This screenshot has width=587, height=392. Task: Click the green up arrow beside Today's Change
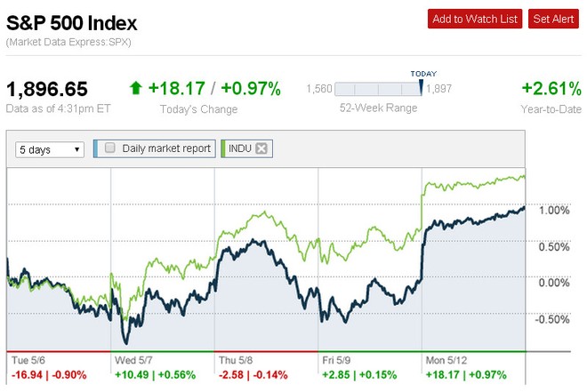tap(135, 88)
